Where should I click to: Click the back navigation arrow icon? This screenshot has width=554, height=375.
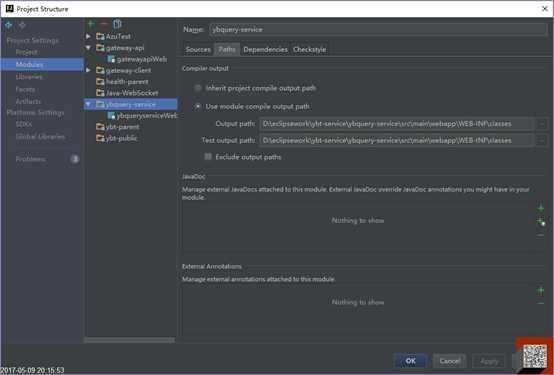tap(8, 25)
